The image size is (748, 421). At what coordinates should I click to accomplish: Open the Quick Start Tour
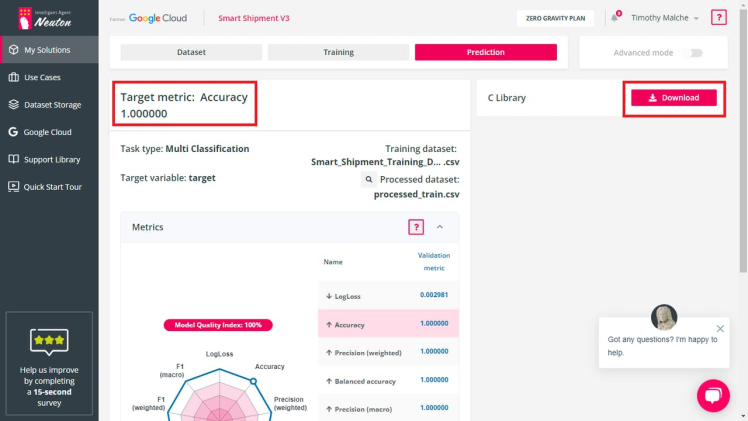click(52, 186)
